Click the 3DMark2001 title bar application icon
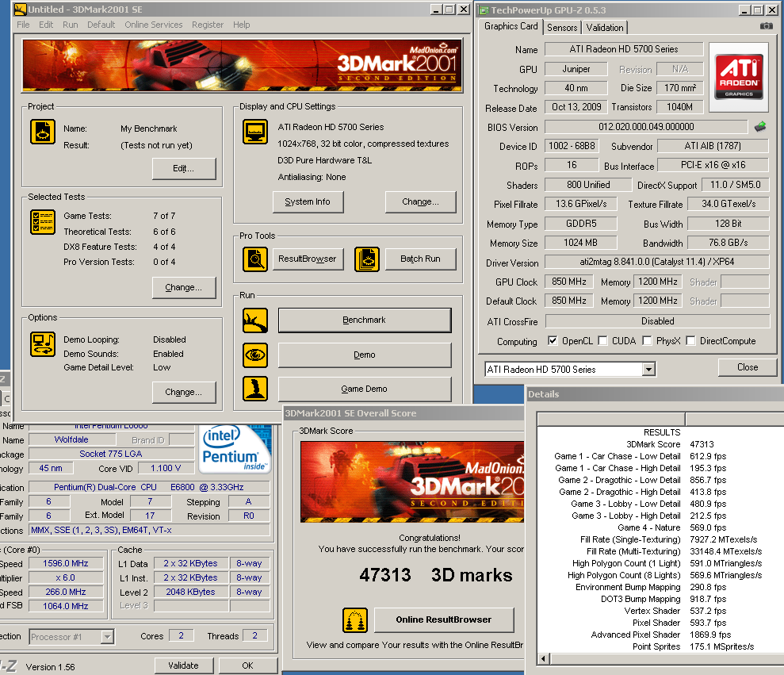This screenshot has width=784, height=675. pyautogui.click(x=20, y=9)
